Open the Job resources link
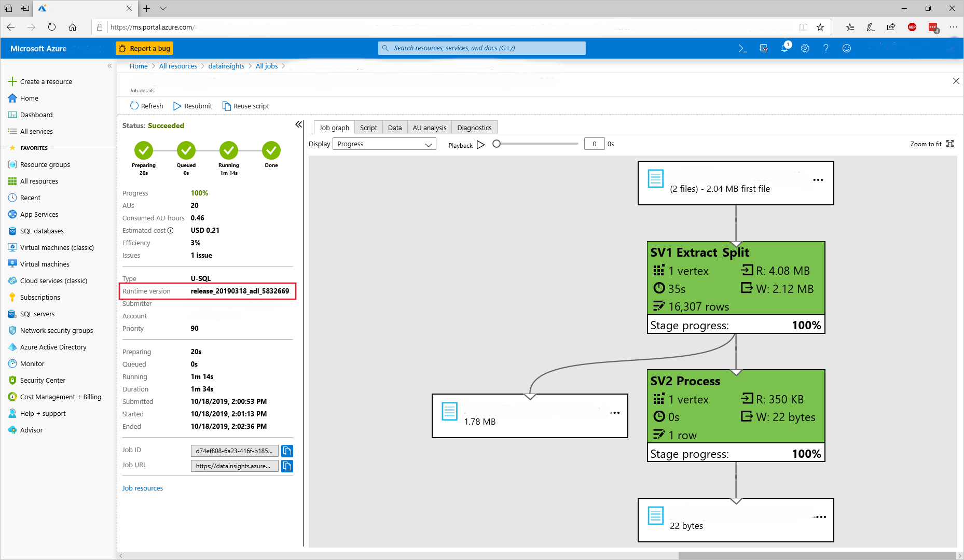 [x=143, y=488]
